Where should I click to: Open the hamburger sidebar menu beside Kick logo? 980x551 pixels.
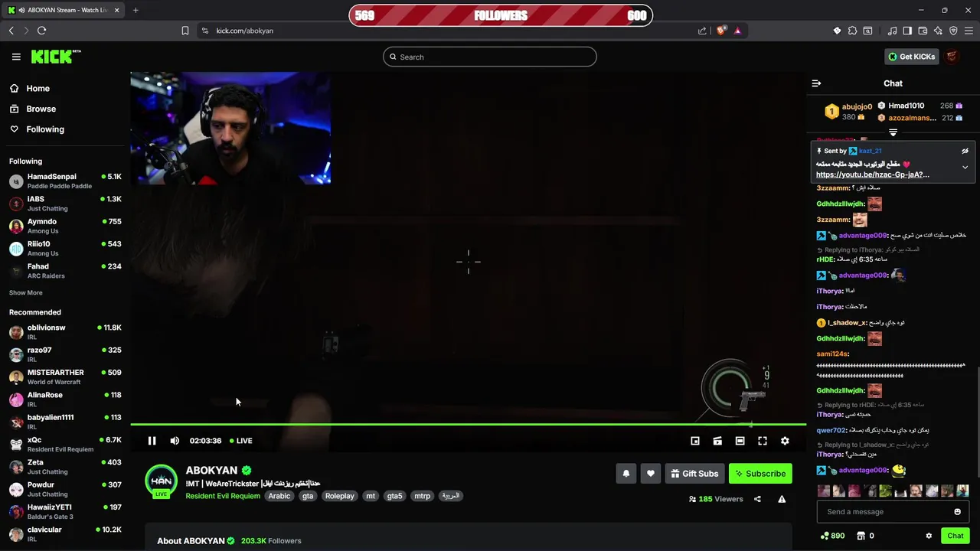tap(16, 57)
